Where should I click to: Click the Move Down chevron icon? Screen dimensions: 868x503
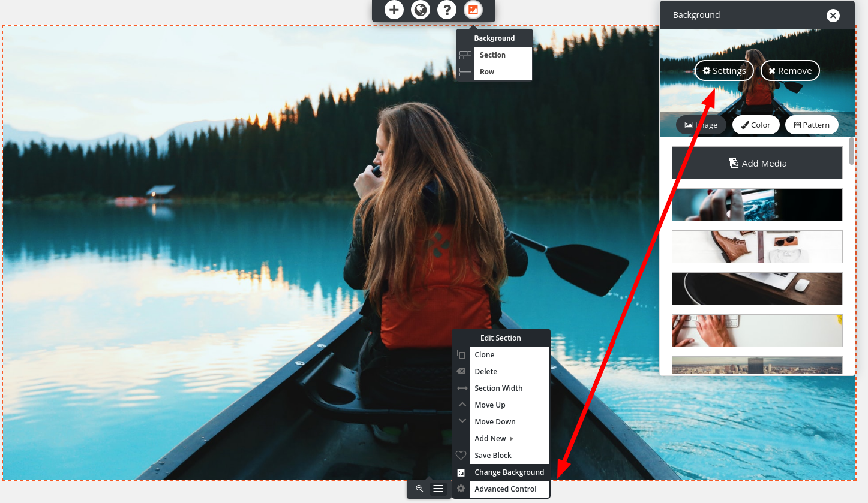pos(462,421)
